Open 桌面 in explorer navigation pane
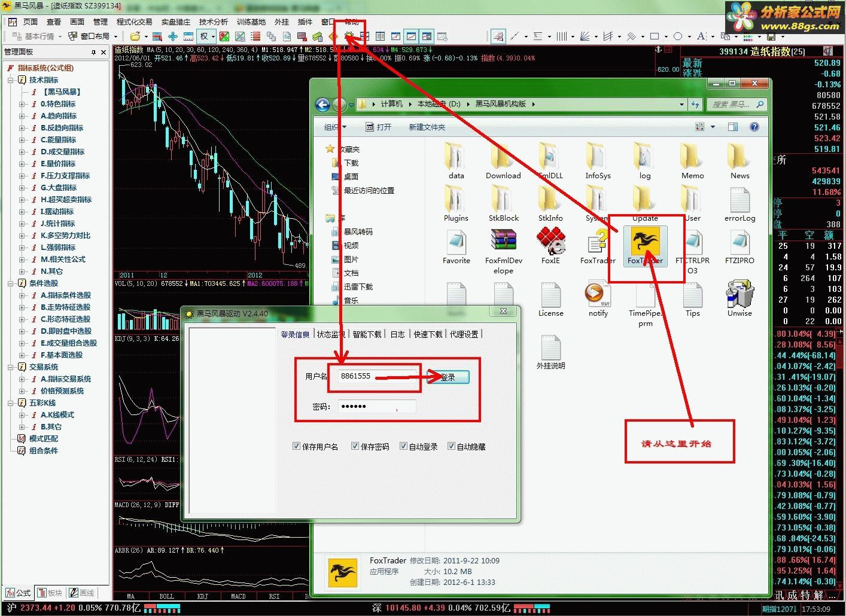Image resolution: width=846 pixels, height=616 pixels. 351,176
